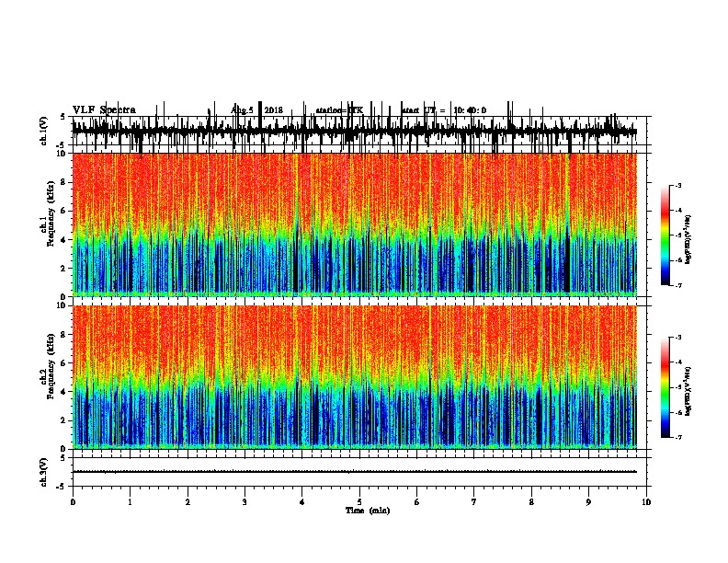Click time axis tick label "3"

pyautogui.click(x=245, y=502)
